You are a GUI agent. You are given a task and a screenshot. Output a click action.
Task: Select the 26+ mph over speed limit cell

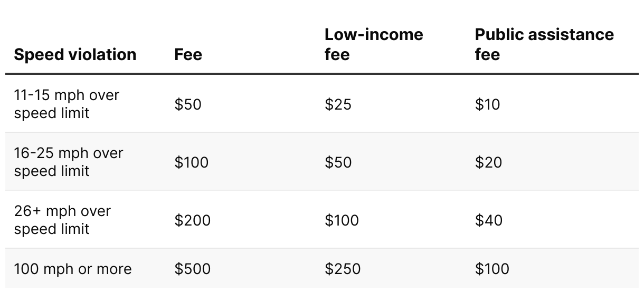62,220
